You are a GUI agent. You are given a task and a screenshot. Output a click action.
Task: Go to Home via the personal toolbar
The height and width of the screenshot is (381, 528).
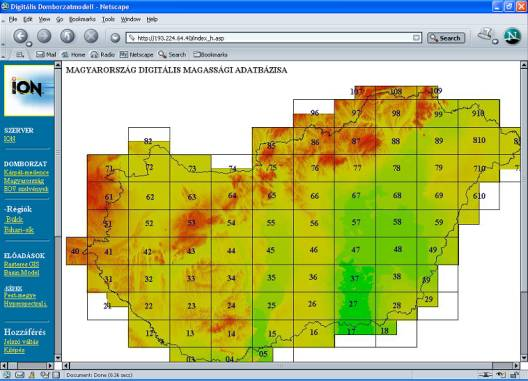(x=73, y=54)
